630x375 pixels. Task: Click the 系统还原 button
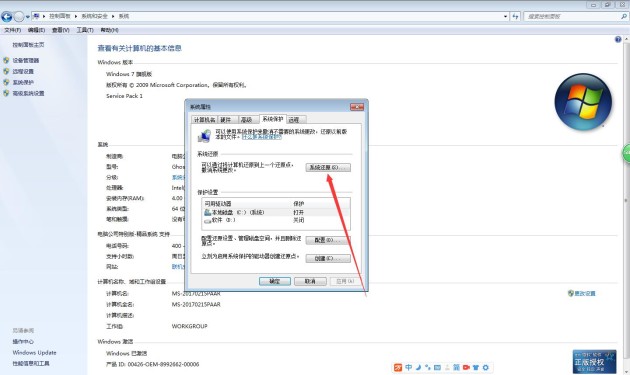click(x=328, y=167)
